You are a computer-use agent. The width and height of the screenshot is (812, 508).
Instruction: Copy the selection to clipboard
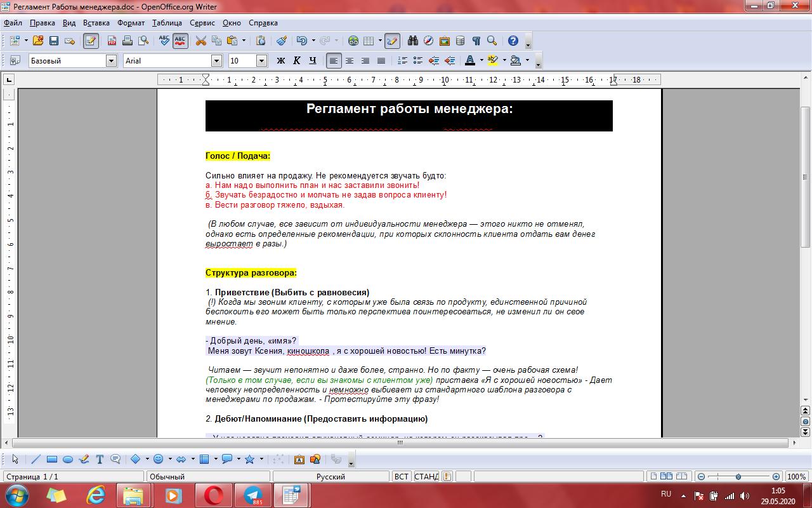tap(217, 41)
